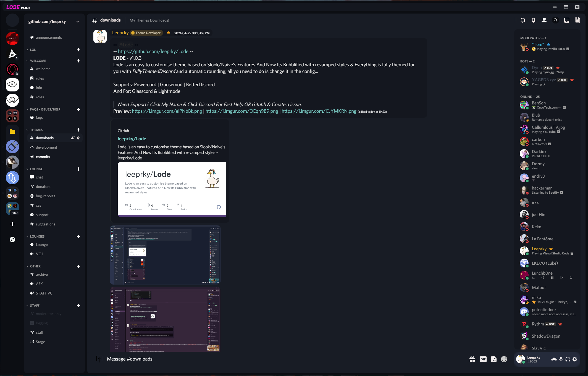Image resolution: width=588 pixels, height=376 pixels.
Task: Toggle the member list visibility
Action: (544, 20)
